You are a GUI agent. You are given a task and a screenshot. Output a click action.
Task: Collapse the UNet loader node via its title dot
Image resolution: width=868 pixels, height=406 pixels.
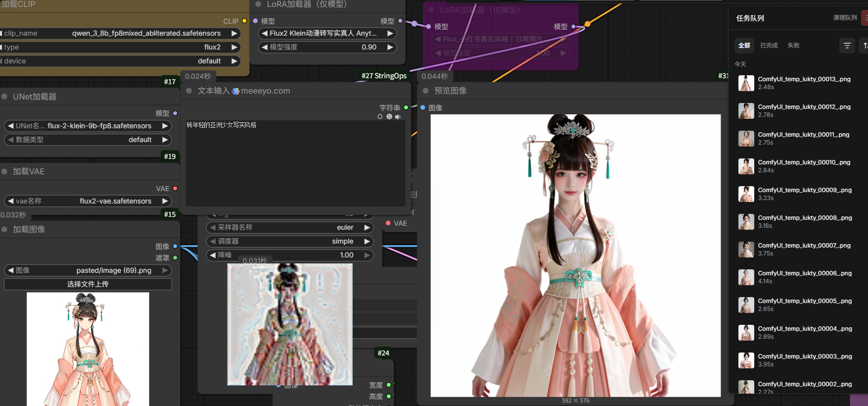coord(4,97)
